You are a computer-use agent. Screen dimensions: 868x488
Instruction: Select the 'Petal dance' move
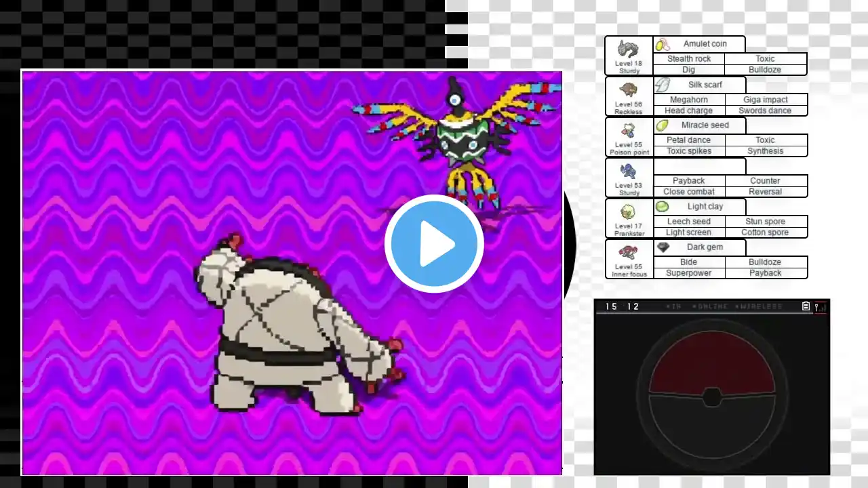pyautogui.click(x=689, y=140)
